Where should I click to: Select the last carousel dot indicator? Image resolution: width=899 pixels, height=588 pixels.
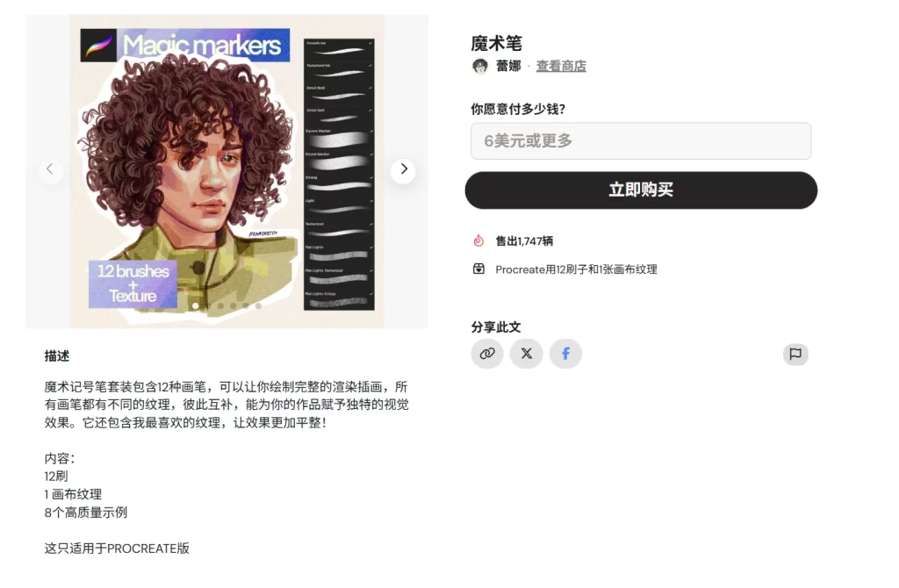(259, 306)
